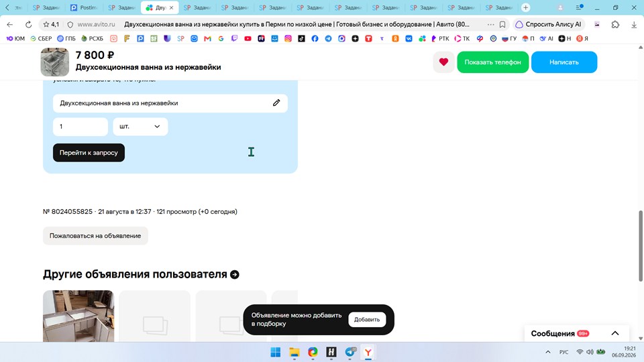
Task: Open the шт. unit dropdown
Action: point(140,127)
